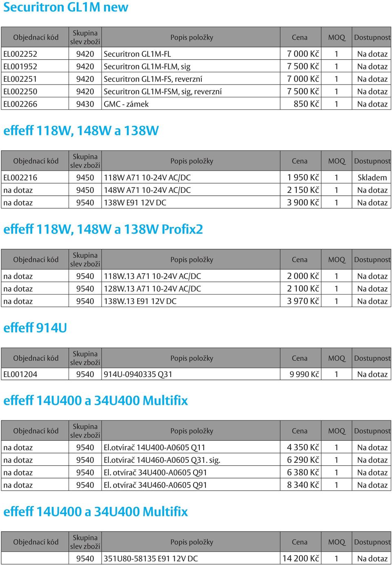Click price 6 290 Kč
Viewport: 392px width, 565px height.
pyautogui.click(x=303, y=460)
